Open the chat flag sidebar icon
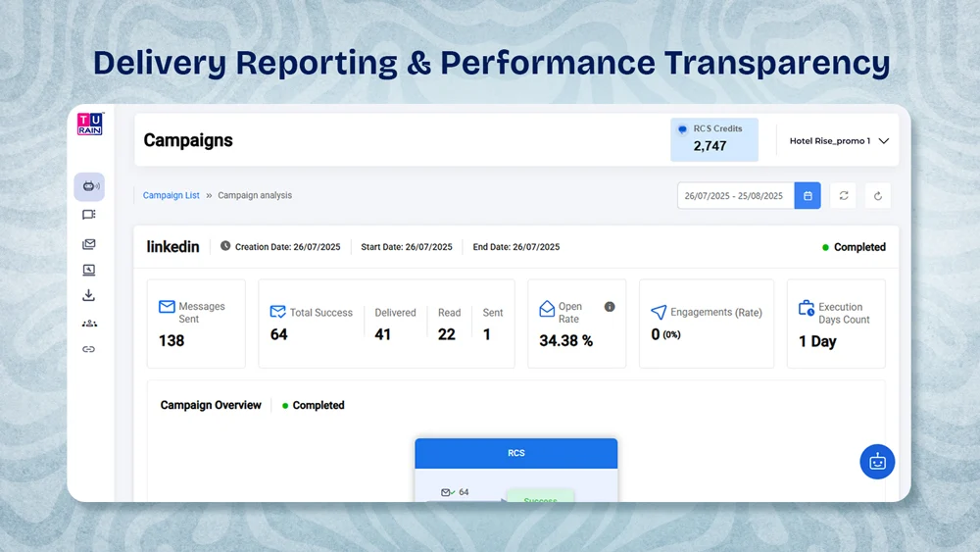The height and width of the screenshot is (552, 980). [89, 215]
